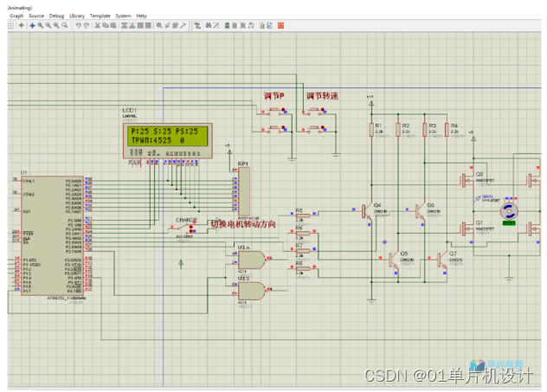Open pick parts from libraries icon

click(x=159, y=25)
